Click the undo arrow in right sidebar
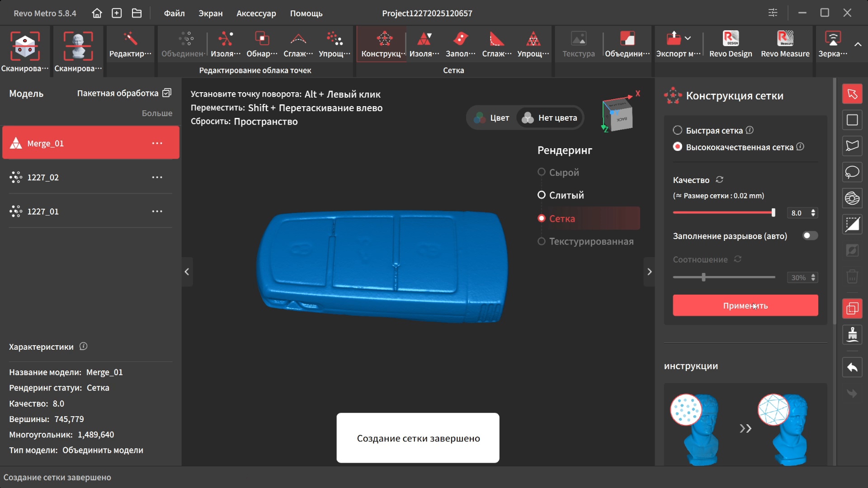 (852, 367)
